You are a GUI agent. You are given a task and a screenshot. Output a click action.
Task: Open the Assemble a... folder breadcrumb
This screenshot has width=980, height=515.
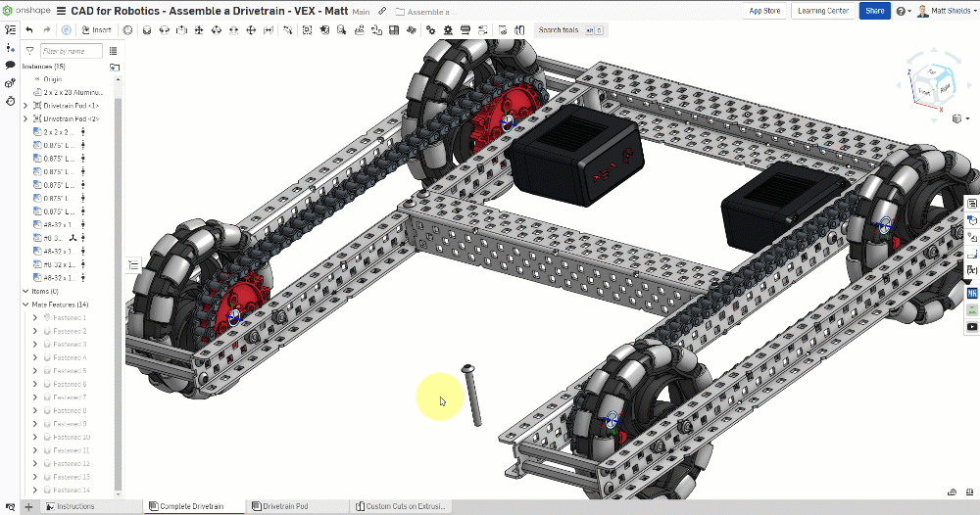point(425,12)
